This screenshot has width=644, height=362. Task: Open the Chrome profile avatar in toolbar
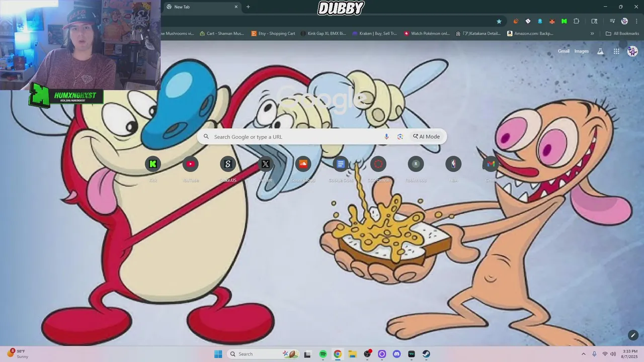[624, 21]
